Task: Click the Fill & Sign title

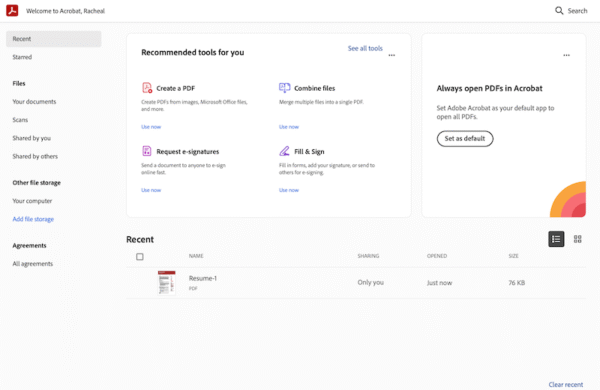Action: pos(309,152)
